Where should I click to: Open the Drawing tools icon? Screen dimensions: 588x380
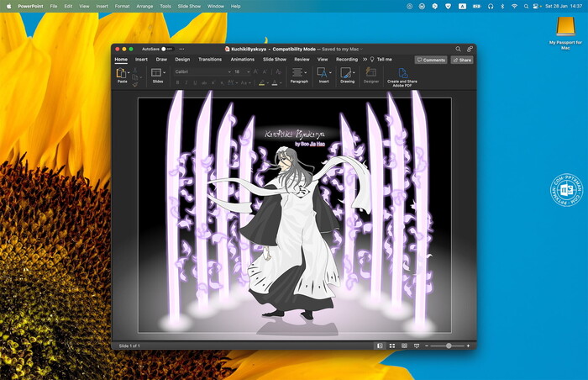pyautogui.click(x=347, y=74)
